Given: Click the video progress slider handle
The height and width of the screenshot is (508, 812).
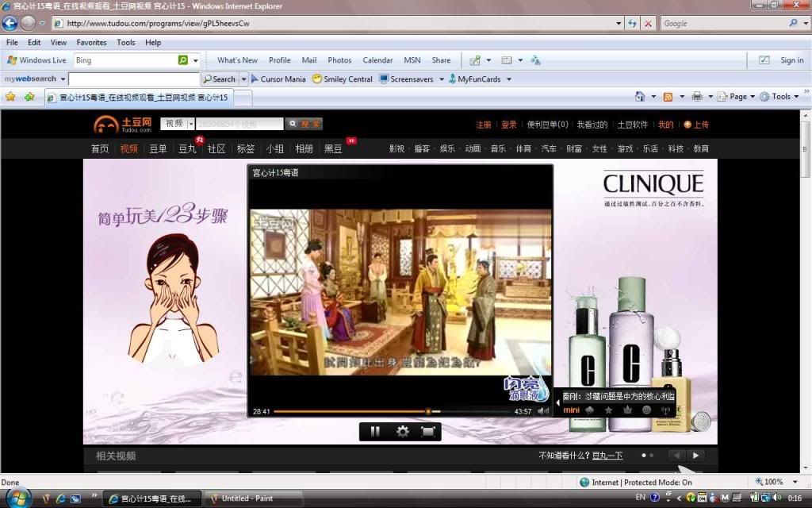Looking at the screenshot, I should point(428,411).
